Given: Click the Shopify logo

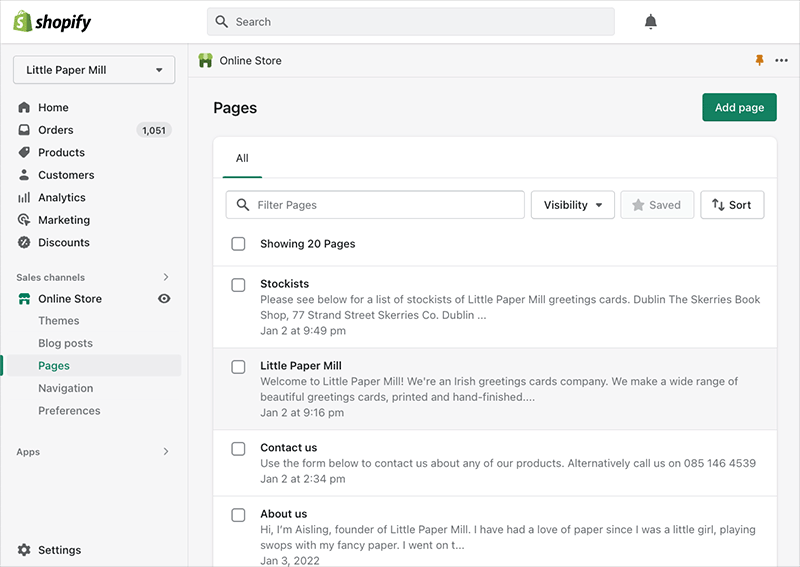Looking at the screenshot, I should (52, 21).
